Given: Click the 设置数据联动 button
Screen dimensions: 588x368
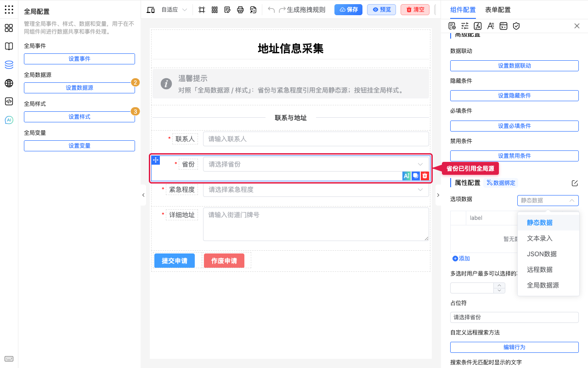Looking at the screenshot, I should (514, 66).
